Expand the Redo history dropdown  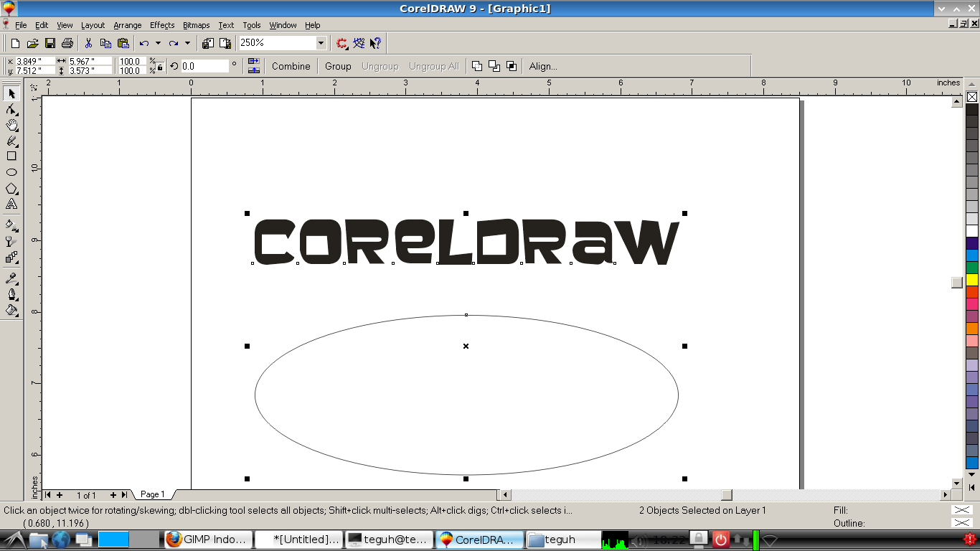[x=187, y=43]
